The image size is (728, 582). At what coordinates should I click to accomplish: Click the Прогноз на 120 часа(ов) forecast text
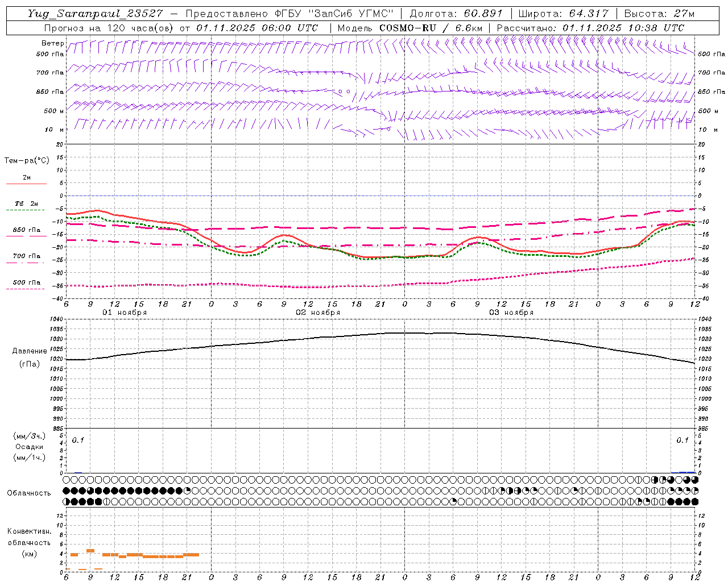tap(108, 28)
